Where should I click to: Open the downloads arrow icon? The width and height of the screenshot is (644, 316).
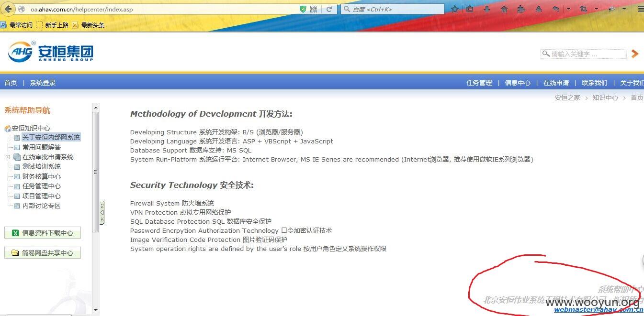click(487, 9)
